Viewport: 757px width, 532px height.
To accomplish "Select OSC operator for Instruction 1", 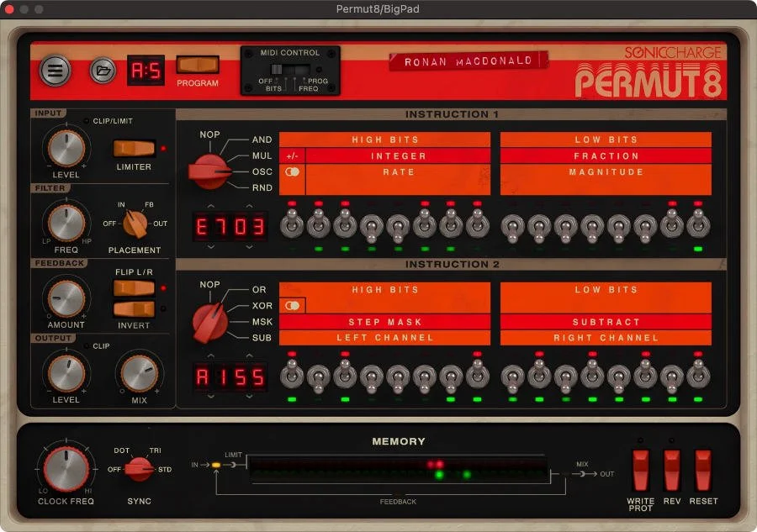I will (262, 171).
